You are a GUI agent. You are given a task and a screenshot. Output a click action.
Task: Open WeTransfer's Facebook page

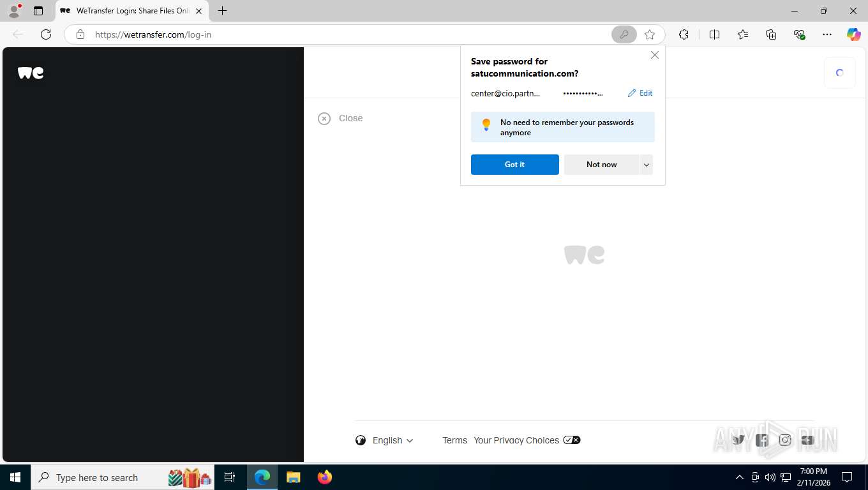[x=762, y=440]
